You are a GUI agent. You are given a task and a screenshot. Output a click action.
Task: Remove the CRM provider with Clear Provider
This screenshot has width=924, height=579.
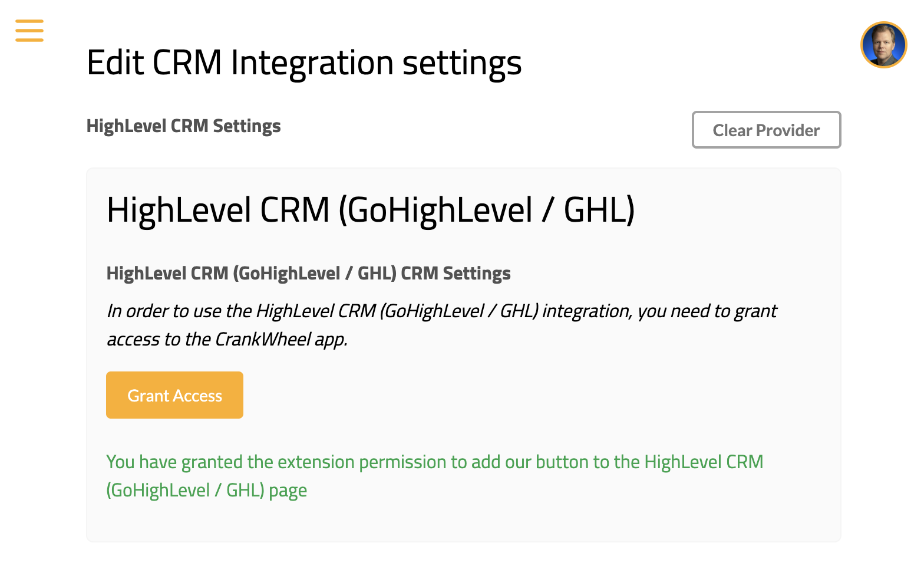pos(766,130)
